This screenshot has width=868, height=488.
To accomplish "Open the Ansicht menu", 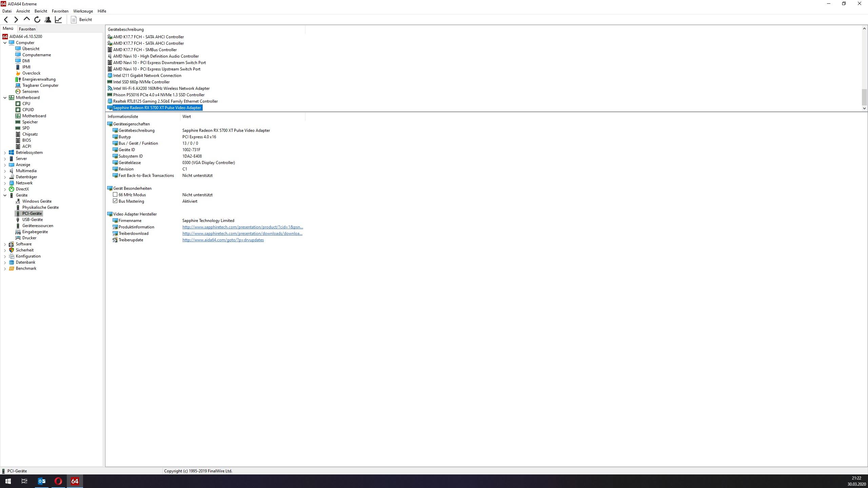I will (x=23, y=11).
